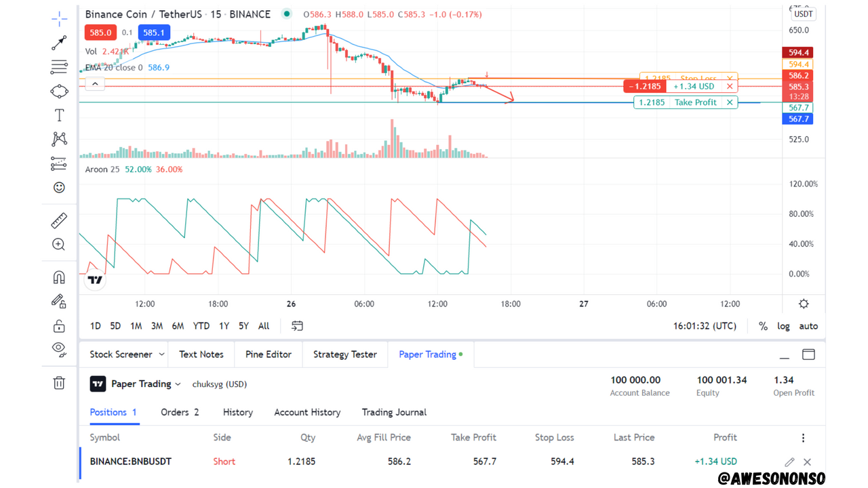Select the YTD time range
Viewport: 868px width, 488px height.
tap(201, 326)
